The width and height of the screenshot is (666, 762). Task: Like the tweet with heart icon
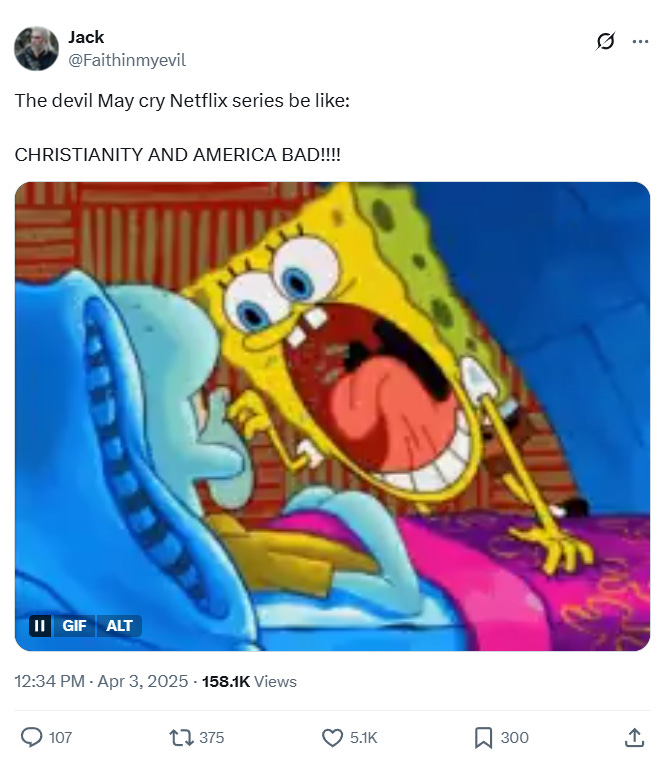(x=333, y=737)
